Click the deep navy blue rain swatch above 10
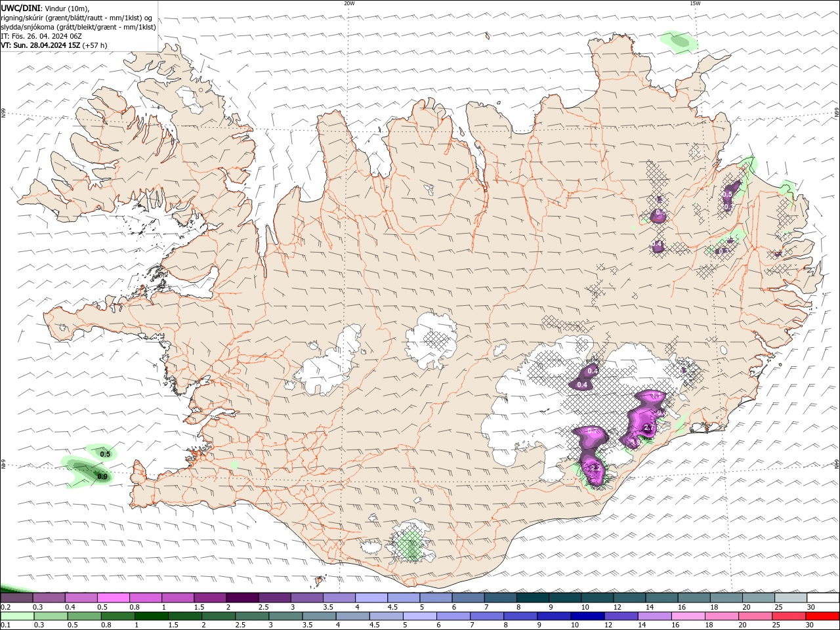The height and width of the screenshot is (630, 840). pyautogui.click(x=587, y=616)
